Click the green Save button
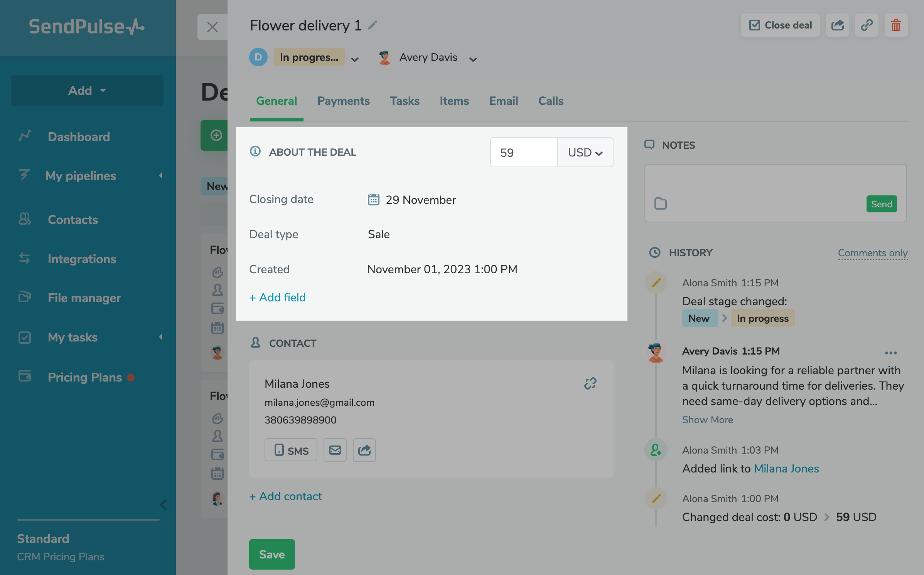Image resolution: width=924 pixels, height=575 pixels. tap(272, 554)
